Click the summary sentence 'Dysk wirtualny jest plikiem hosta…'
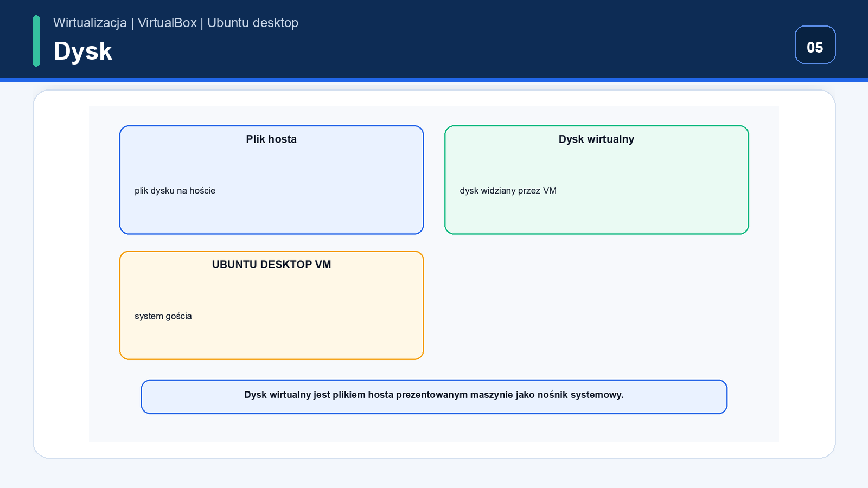 (434, 395)
